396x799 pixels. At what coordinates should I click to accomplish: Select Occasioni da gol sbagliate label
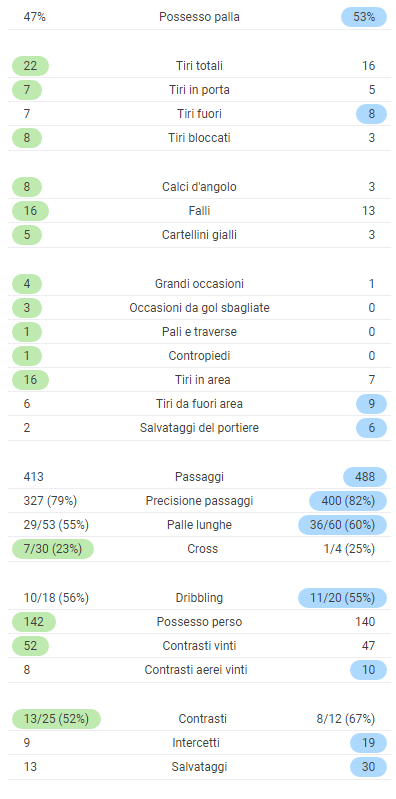[199, 308]
